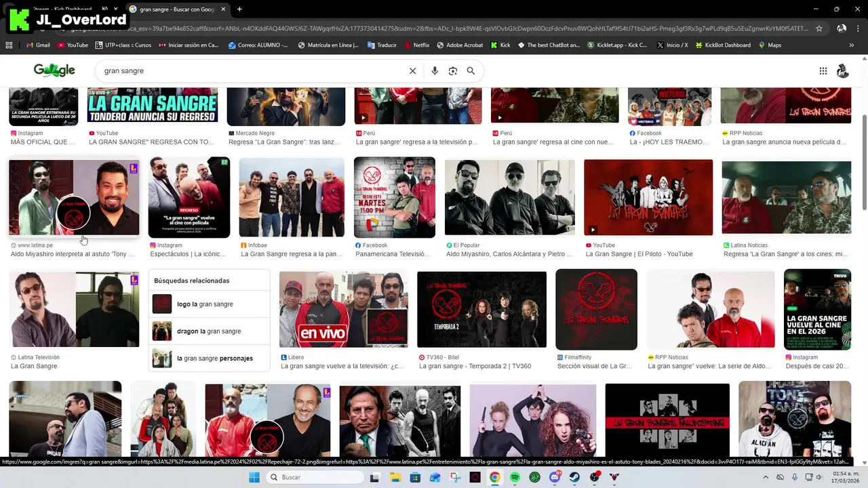Image resolution: width=868 pixels, height=488 pixels.
Task: Open the Maps bookmark
Action: pyautogui.click(x=770, y=45)
